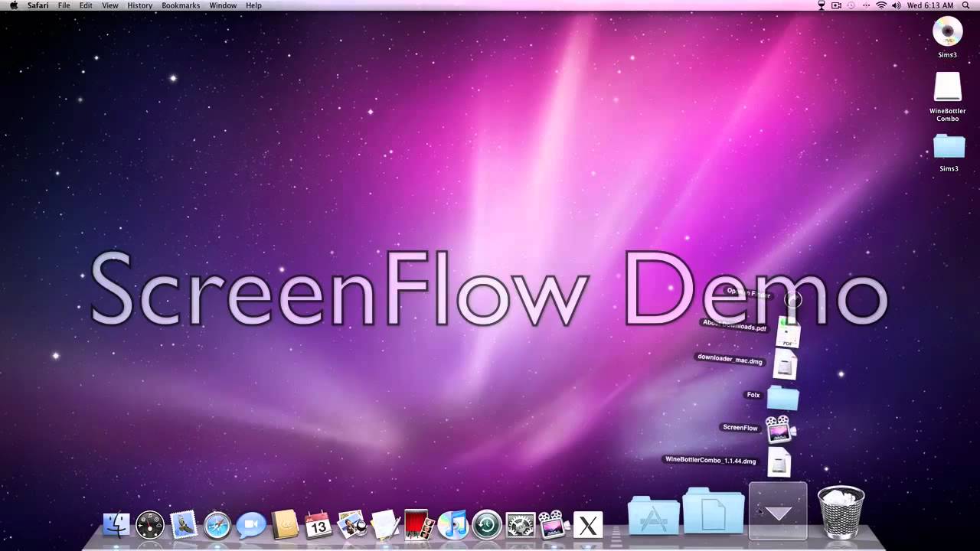This screenshot has width=980, height=551.
Task: Open the Documents folder stack
Action: coord(714,511)
